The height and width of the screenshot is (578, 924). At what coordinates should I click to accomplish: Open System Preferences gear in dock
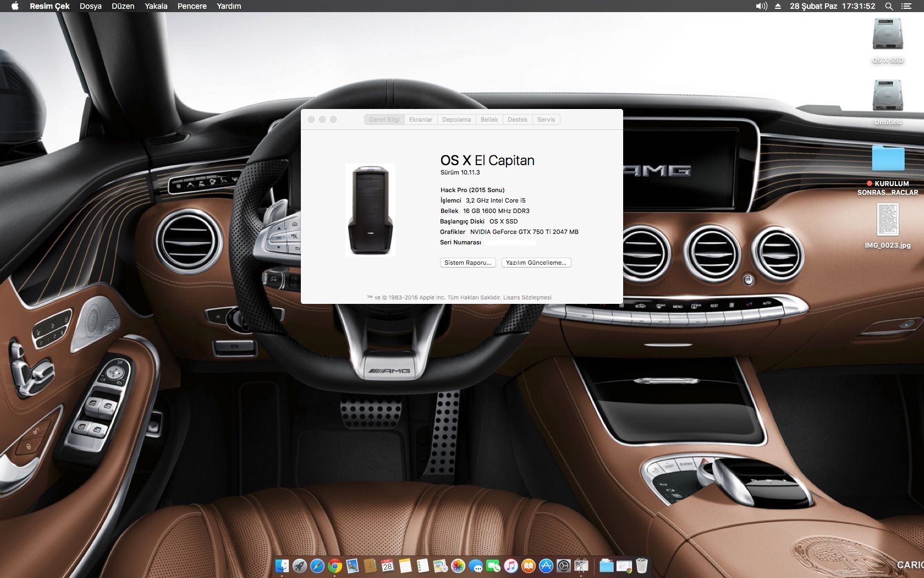564,565
